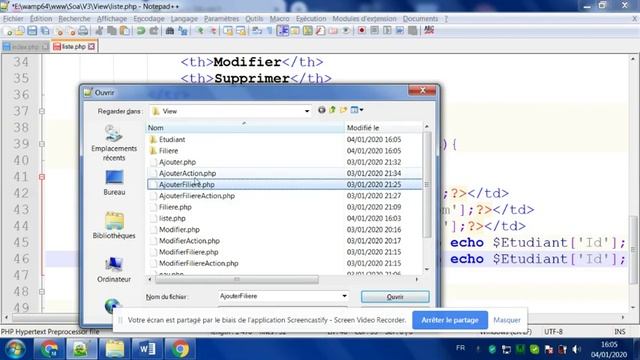Image resolution: width=640 pixels, height=360 pixels.
Task: Click the Find binoculars toolbar icon
Action: pyautogui.click(x=170, y=31)
